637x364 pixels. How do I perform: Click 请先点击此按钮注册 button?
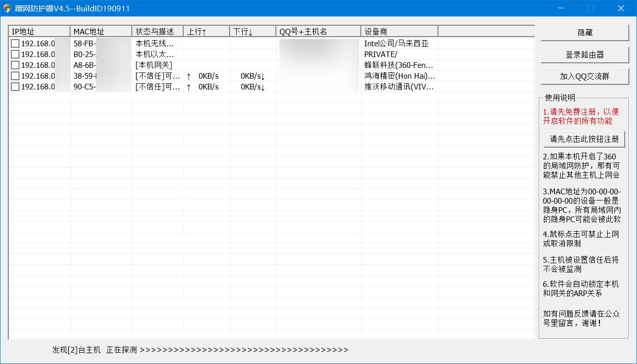[x=585, y=139]
